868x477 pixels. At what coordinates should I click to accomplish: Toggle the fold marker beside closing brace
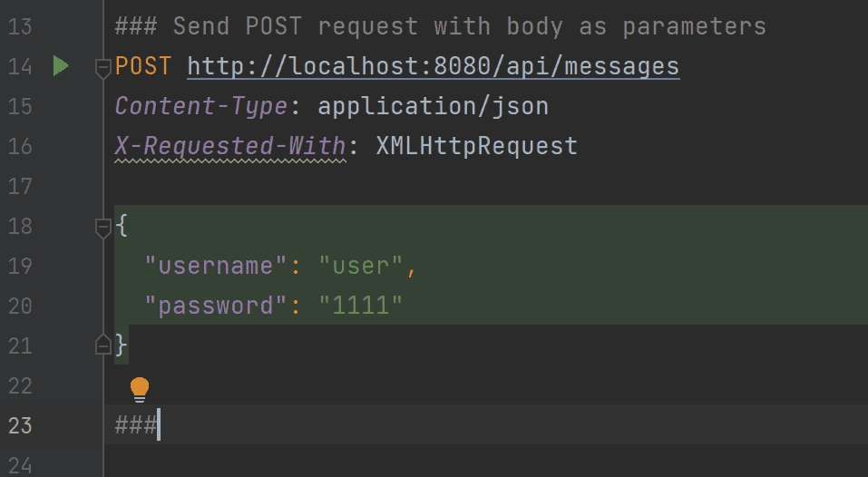[x=103, y=345]
